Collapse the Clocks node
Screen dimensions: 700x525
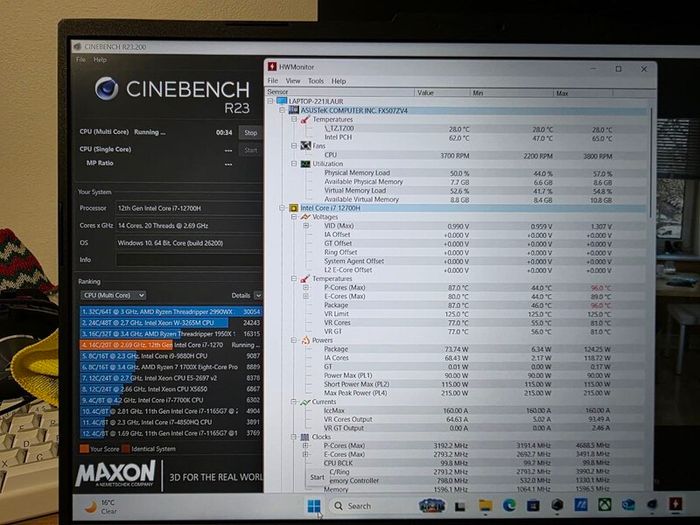click(x=294, y=437)
